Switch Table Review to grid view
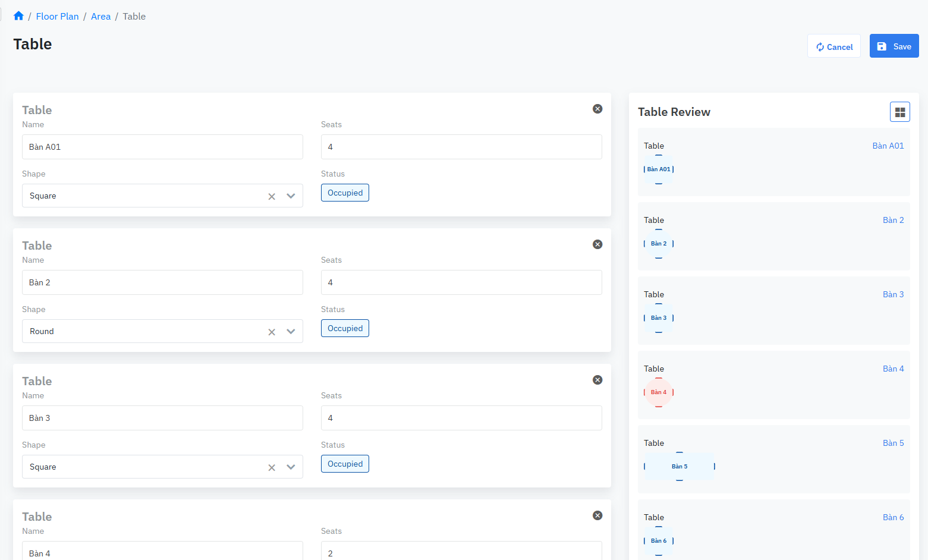The width and height of the screenshot is (928, 560). click(899, 112)
